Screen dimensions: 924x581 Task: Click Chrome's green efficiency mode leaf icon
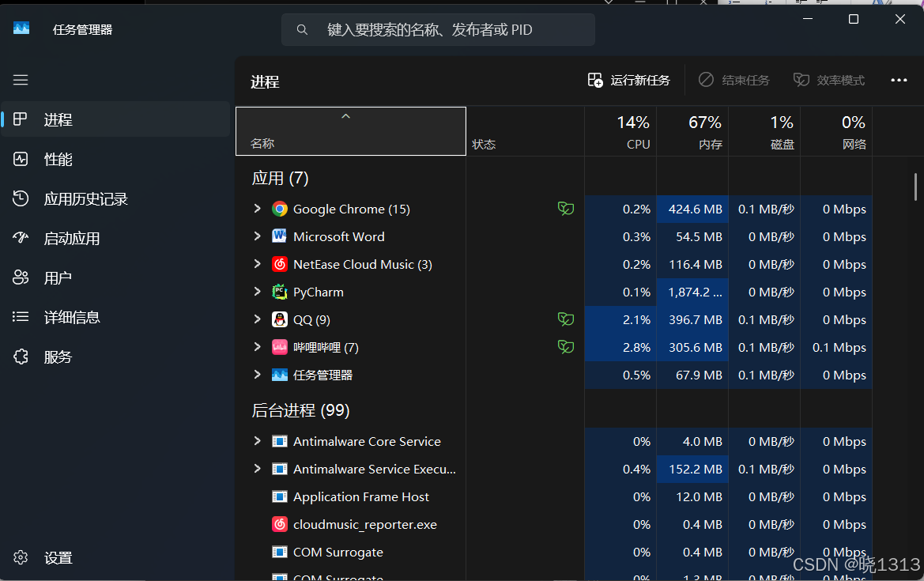click(x=566, y=209)
